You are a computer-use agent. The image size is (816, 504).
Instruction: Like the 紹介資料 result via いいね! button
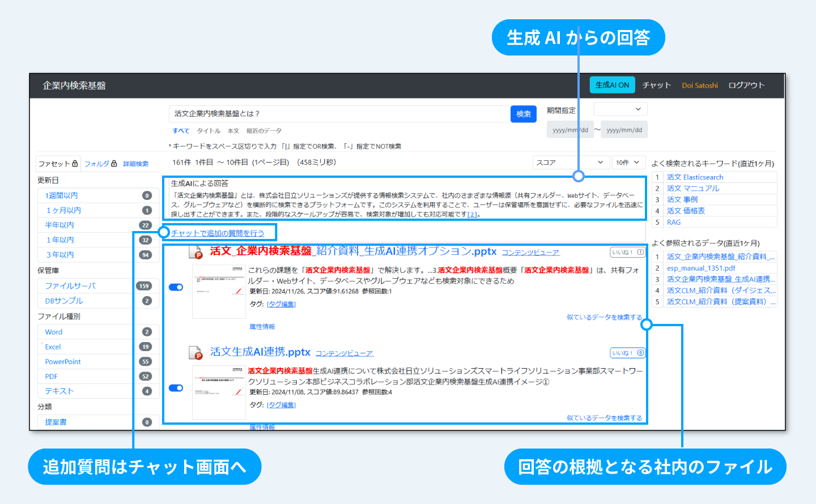point(627,253)
